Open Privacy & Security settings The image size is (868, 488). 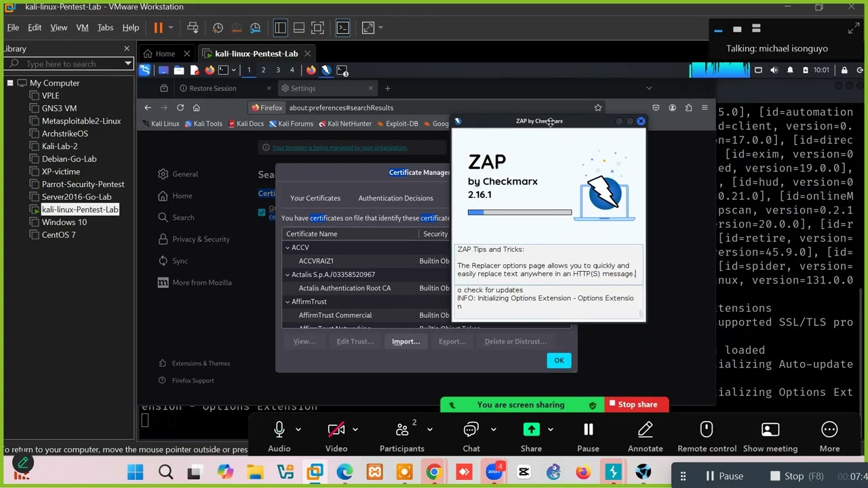[194, 239]
